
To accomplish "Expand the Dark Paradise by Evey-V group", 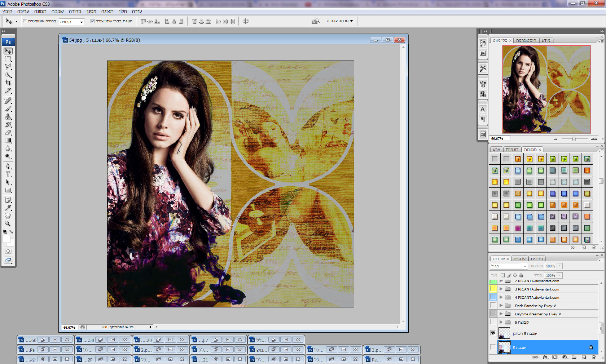I will pos(501,306).
